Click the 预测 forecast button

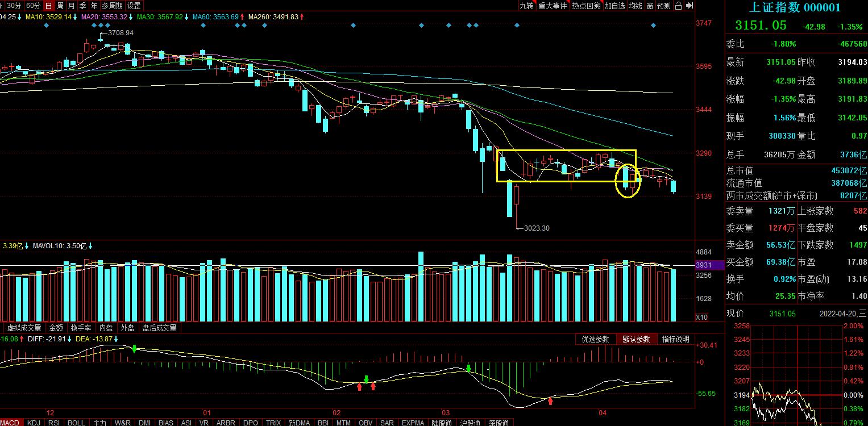pos(664,6)
